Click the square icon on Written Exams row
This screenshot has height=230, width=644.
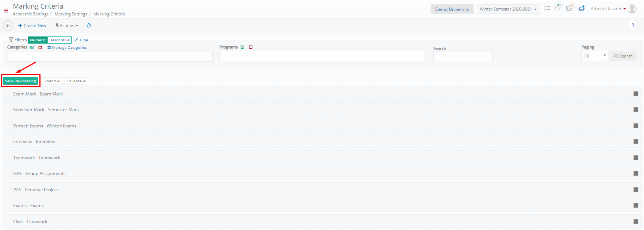coord(636,126)
